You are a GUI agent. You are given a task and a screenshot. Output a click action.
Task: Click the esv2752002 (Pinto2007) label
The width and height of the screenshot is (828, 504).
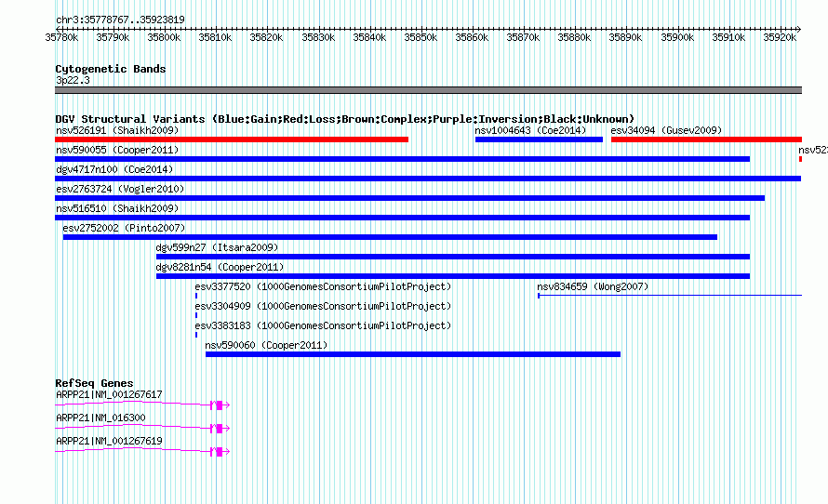124,228
